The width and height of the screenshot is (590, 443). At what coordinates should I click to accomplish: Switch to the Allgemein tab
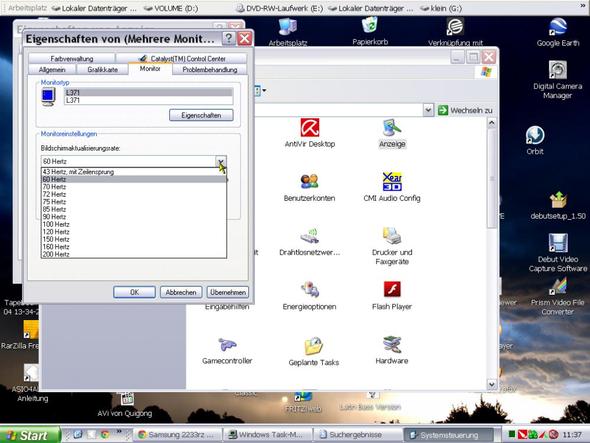(x=52, y=70)
